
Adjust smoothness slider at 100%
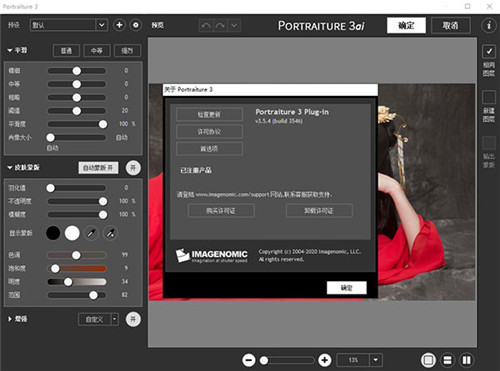pyautogui.click(x=77, y=124)
